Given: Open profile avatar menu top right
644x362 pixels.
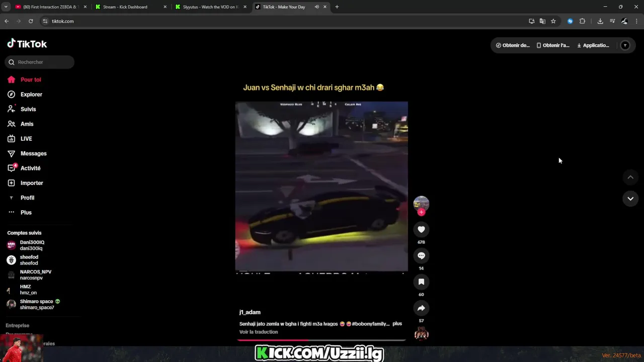Looking at the screenshot, I should coord(625,45).
